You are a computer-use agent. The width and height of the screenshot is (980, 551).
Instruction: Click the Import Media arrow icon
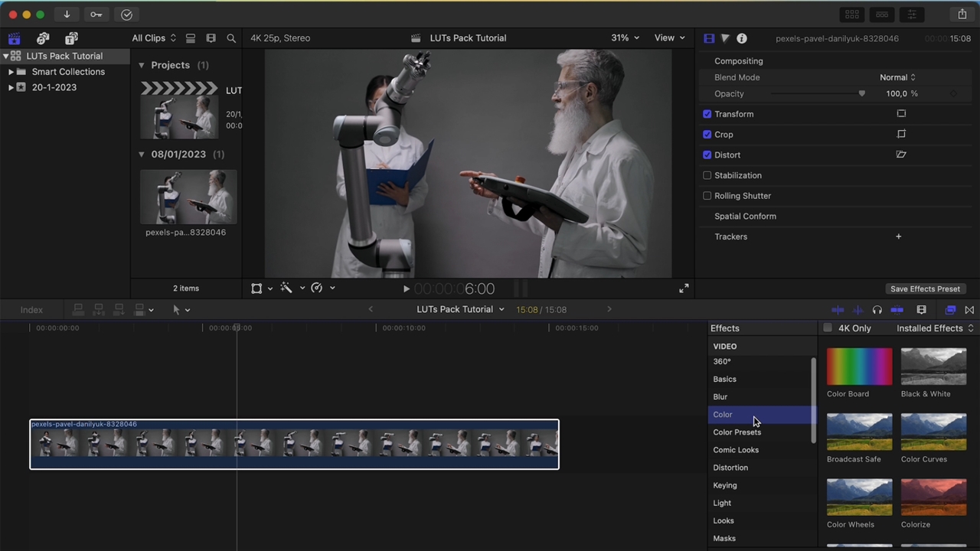point(67,15)
